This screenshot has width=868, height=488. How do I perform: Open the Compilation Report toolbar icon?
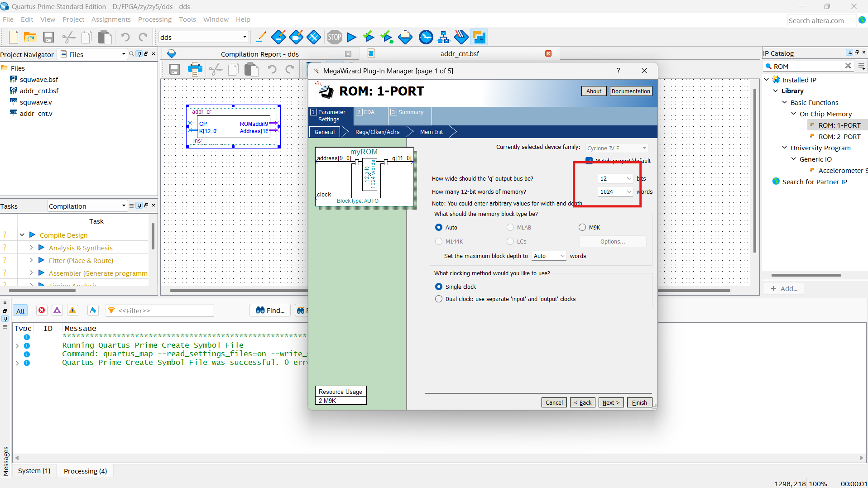[x=405, y=37]
